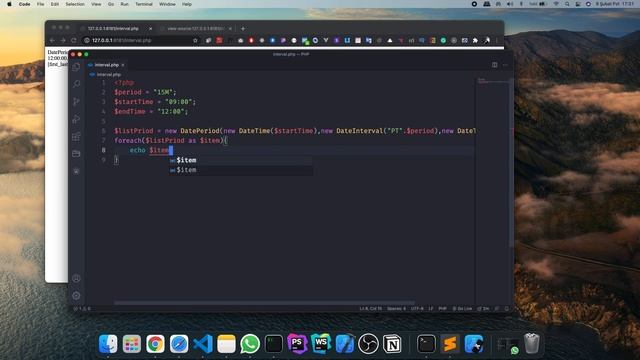Change indentation via Spaces in the status bar
The height and width of the screenshot is (360, 640).
point(396,309)
